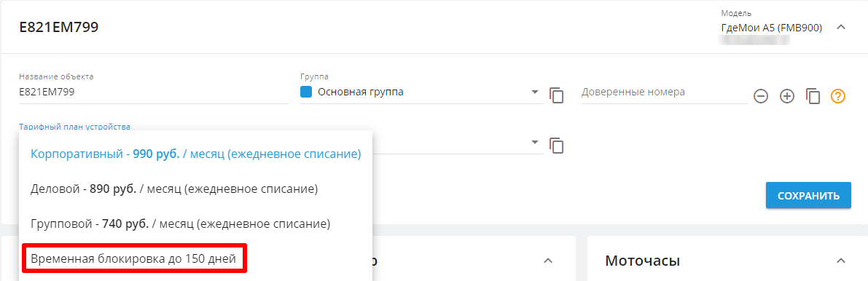Open the orange question mark help icon
868x281 pixels.
[x=838, y=96]
